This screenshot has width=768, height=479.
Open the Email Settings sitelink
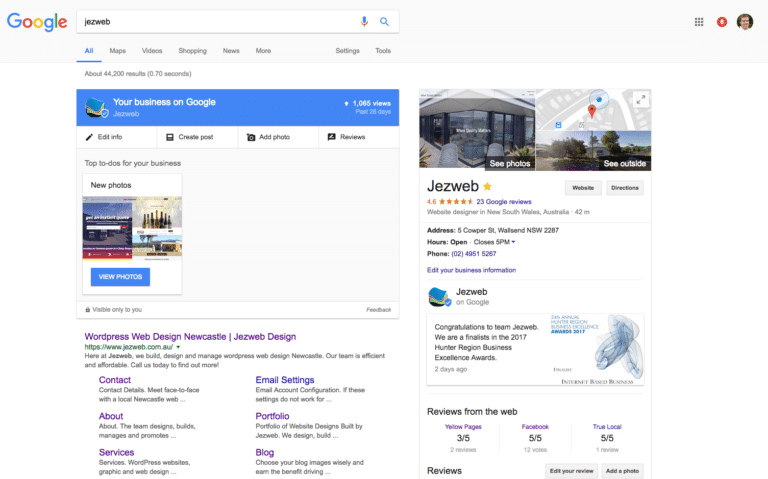coord(285,380)
